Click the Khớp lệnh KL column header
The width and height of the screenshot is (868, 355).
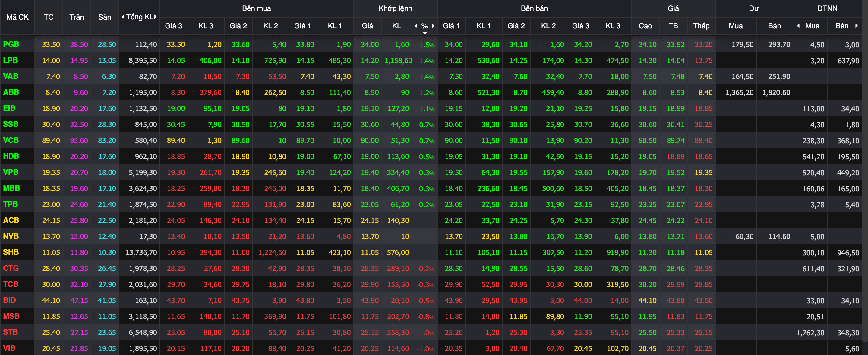396,26
